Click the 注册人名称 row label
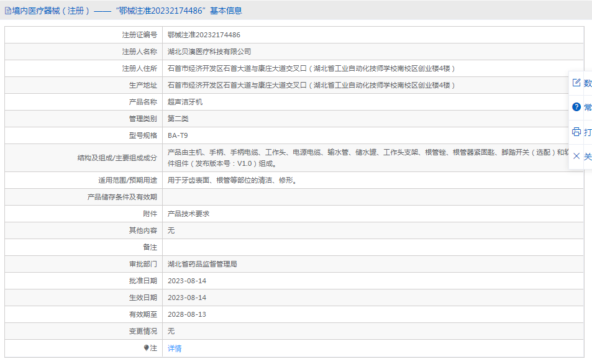The width and height of the screenshot is (592, 364). 139,52
